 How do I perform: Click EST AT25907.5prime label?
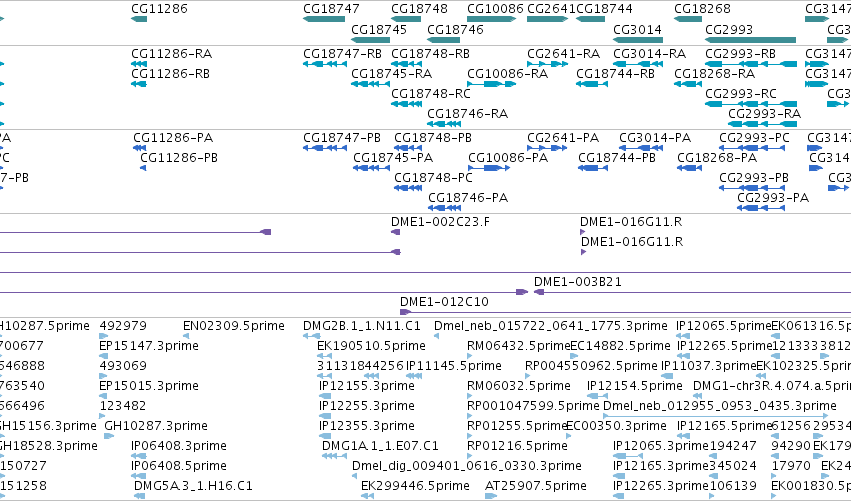[536, 486]
